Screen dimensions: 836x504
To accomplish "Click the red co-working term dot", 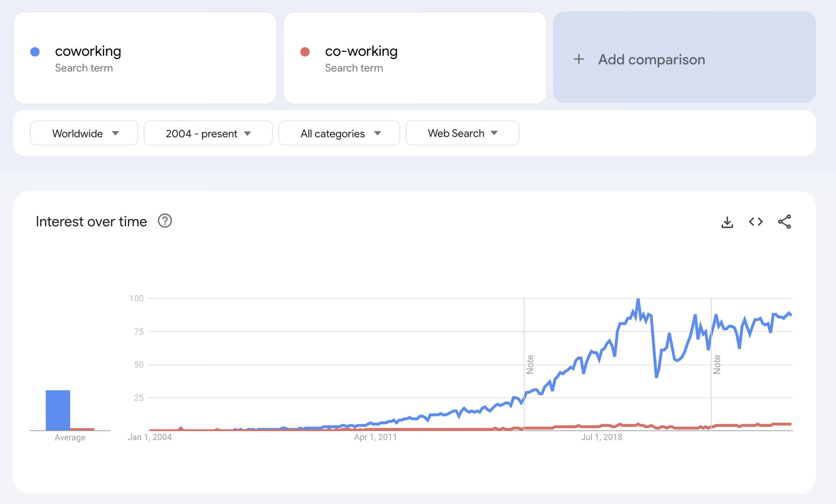I will pyautogui.click(x=305, y=52).
